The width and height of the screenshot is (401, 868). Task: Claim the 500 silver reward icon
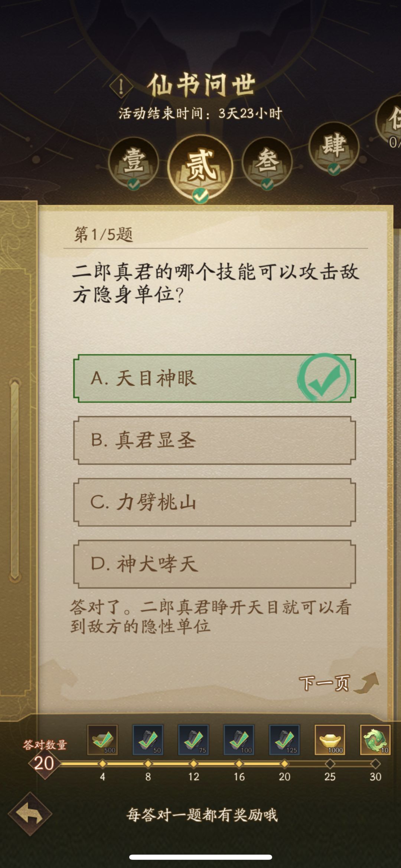click(102, 739)
